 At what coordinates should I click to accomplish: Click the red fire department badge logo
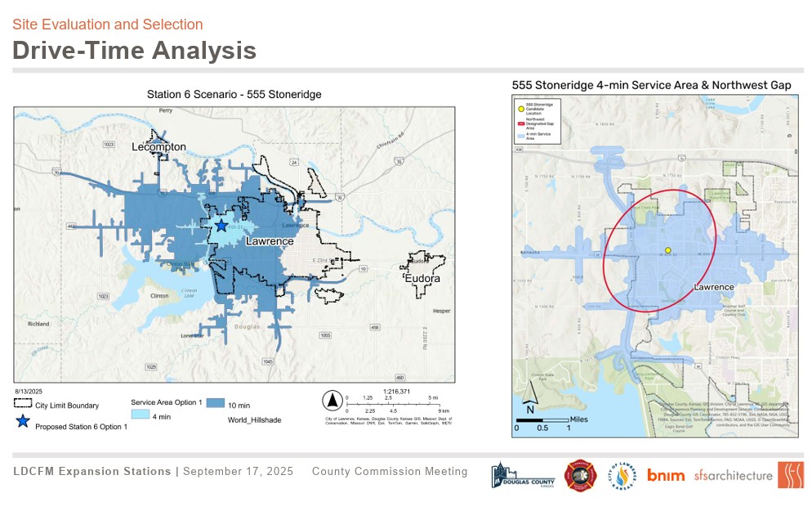click(581, 475)
